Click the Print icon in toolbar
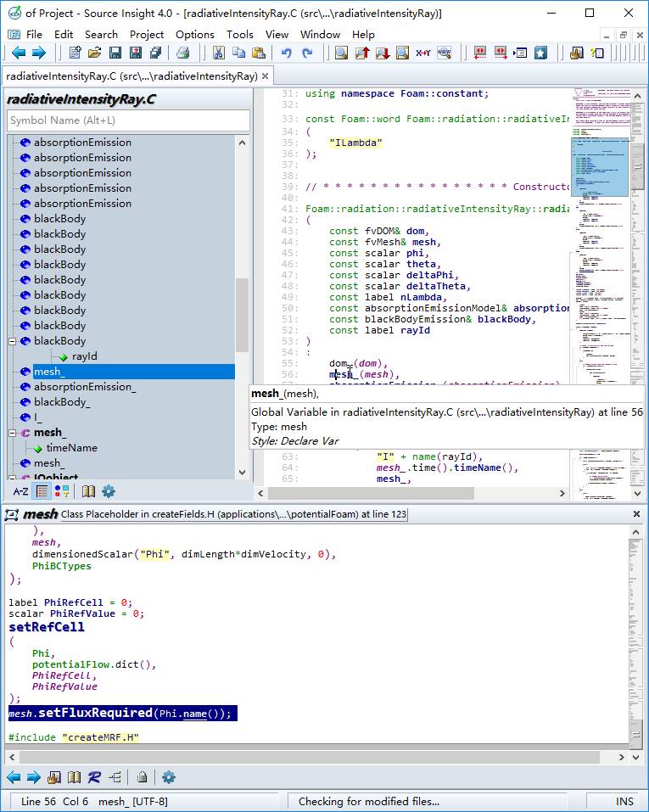Viewport: 649px width, 812px height. click(x=182, y=53)
